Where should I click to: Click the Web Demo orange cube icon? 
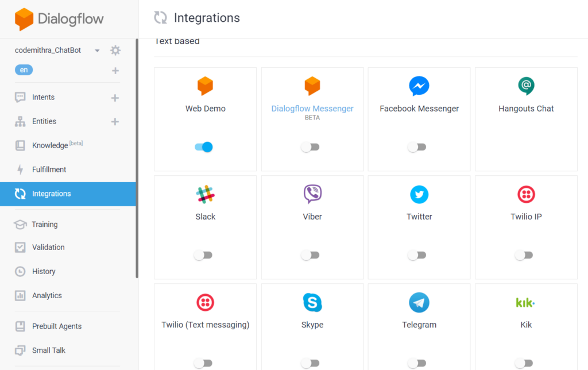click(x=205, y=86)
